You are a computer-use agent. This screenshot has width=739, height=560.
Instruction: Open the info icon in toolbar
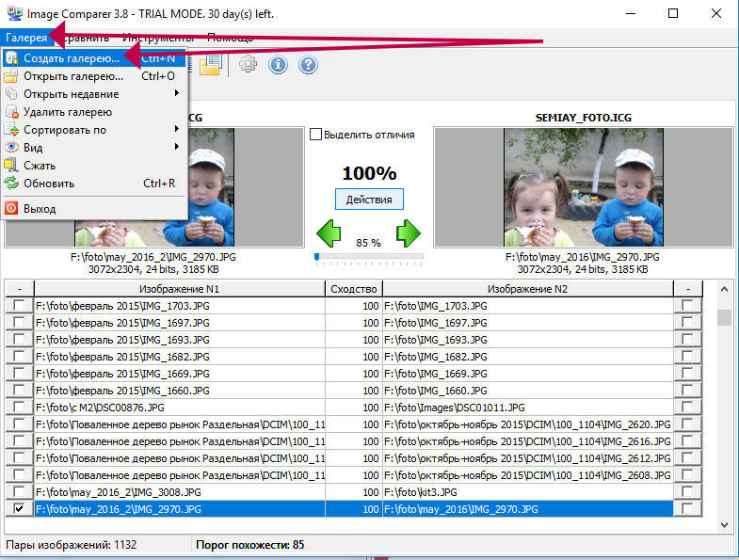pos(278,64)
